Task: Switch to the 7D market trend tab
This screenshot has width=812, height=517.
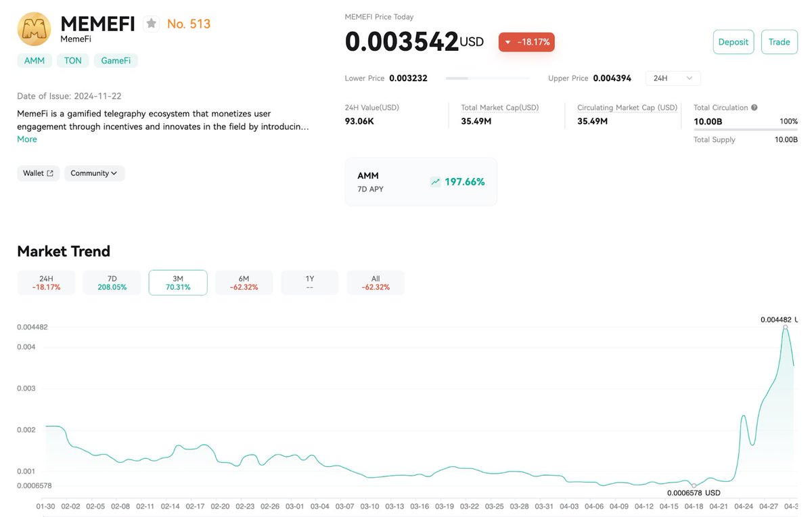Action: pyautogui.click(x=112, y=282)
